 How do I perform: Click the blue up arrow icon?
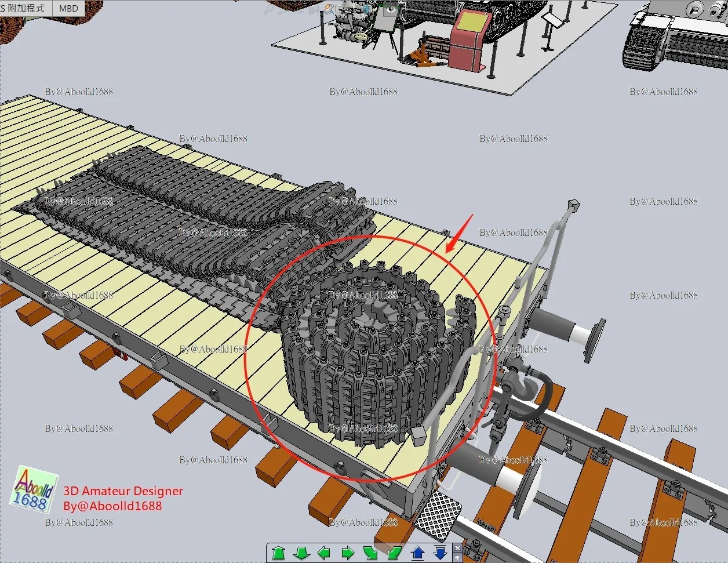pyautogui.click(x=417, y=553)
